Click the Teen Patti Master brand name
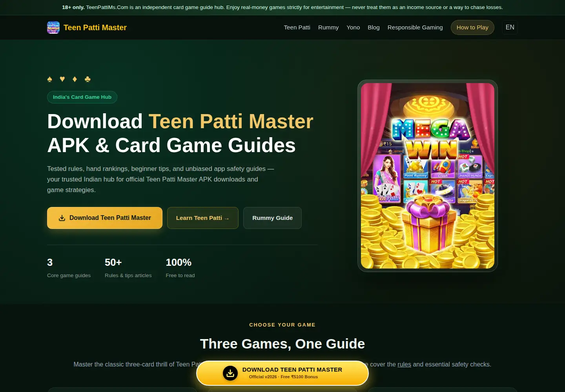Viewport: 565px width, 392px height. (95, 27)
